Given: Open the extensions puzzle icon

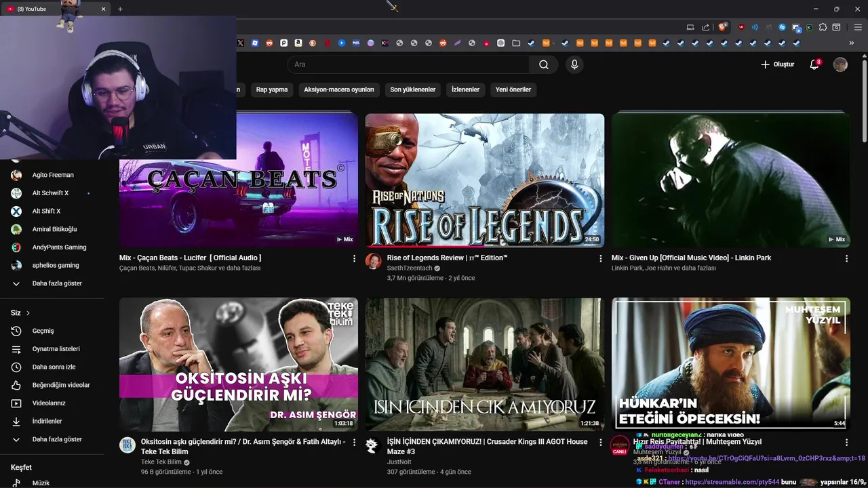Looking at the screenshot, I should (823, 27).
